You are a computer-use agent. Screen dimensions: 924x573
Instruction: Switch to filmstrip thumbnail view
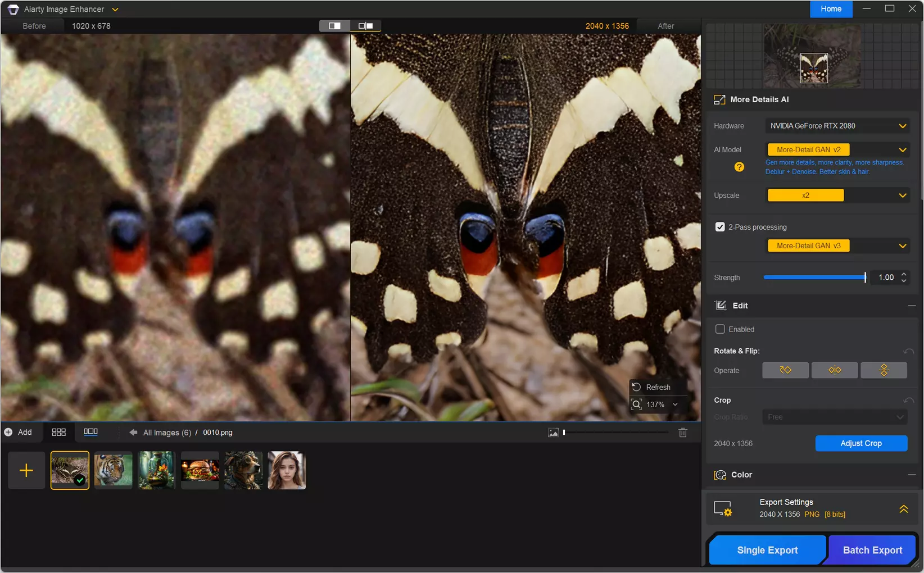(x=90, y=432)
